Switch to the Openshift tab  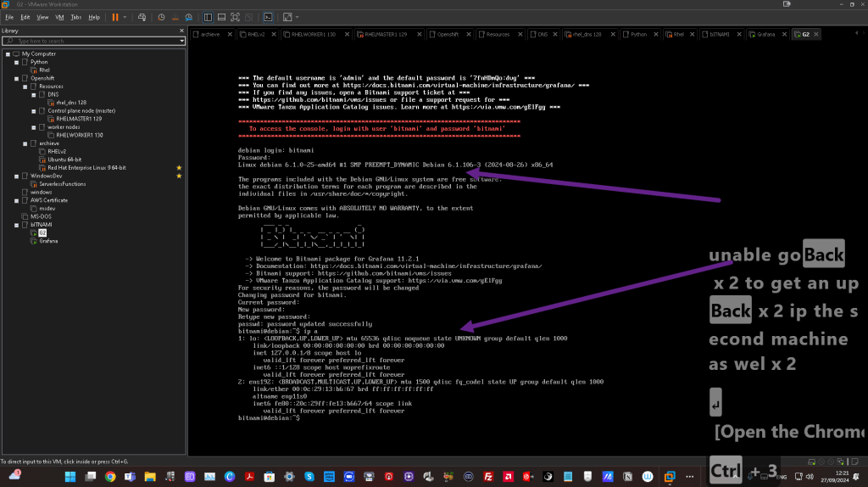(x=448, y=34)
